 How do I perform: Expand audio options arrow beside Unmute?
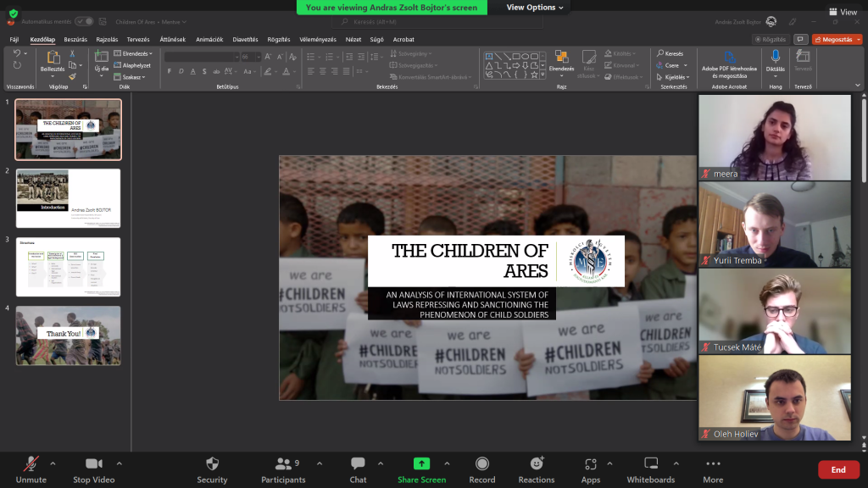[x=53, y=463]
